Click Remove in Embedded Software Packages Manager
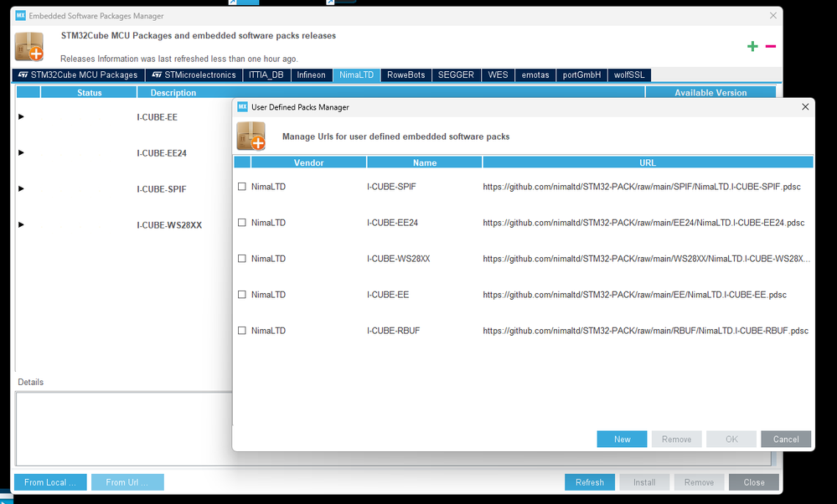Image resolution: width=837 pixels, height=504 pixels. [699, 482]
